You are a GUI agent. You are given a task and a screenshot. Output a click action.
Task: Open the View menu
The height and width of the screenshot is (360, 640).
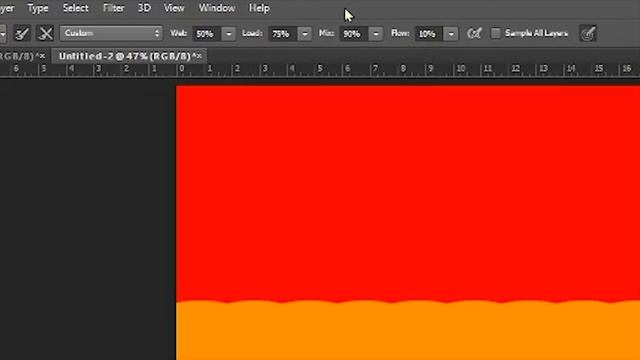[174, 8]
